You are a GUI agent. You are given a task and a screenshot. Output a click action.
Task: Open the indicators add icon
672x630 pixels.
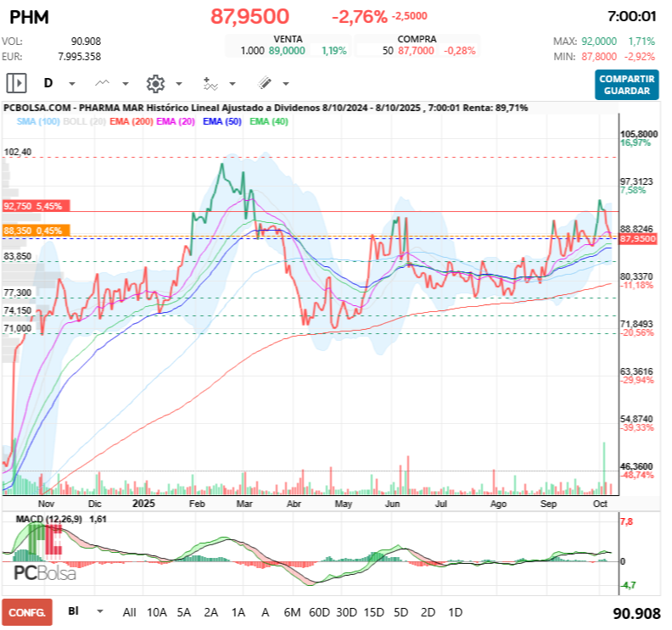[210, 83]
